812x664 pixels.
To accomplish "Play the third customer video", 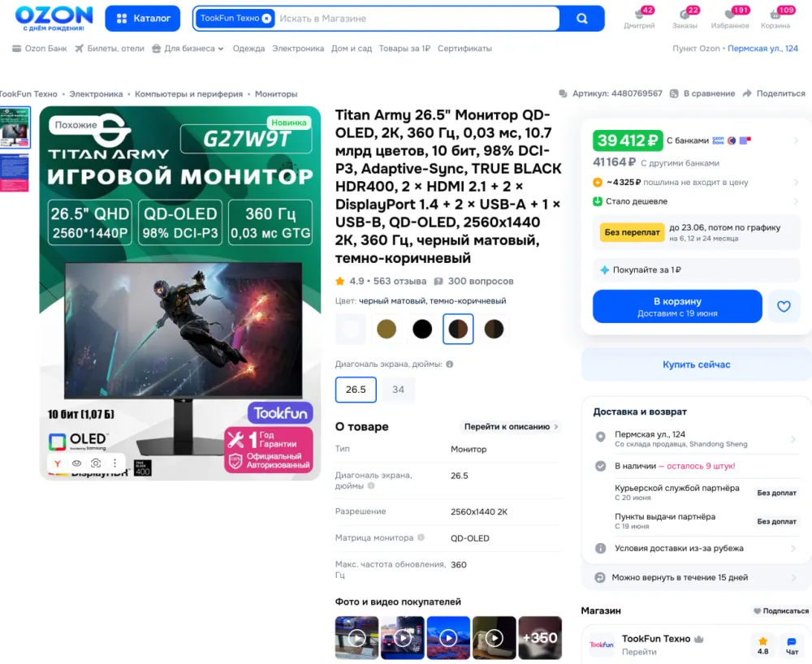I will click(448, 637).
